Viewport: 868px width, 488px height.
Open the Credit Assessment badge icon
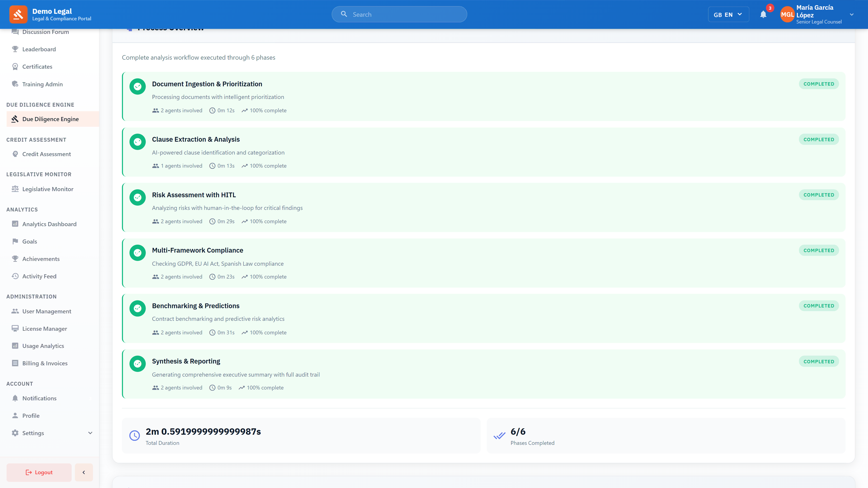click(15, 154)
